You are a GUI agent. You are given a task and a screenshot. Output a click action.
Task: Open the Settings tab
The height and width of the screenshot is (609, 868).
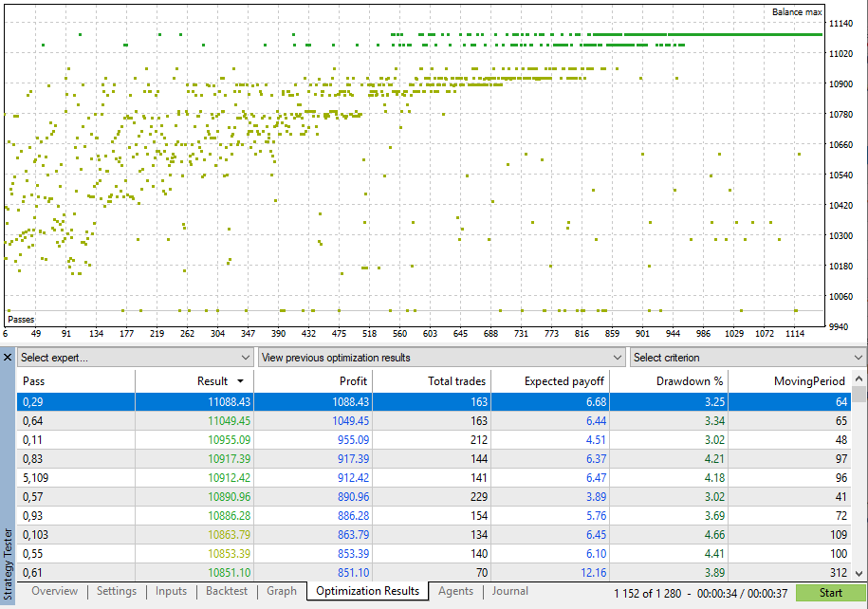pos(117,591)
